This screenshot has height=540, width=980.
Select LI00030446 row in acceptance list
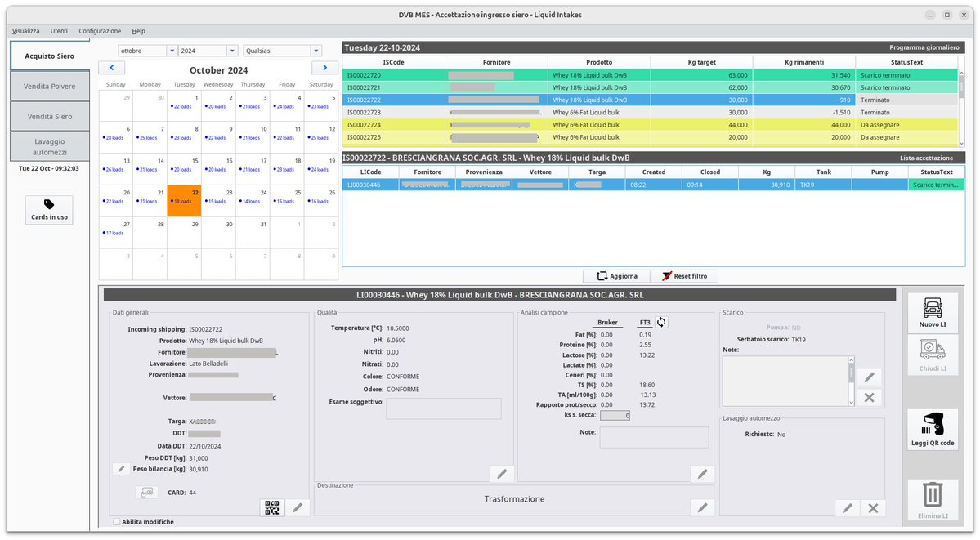tap(653, 185)
